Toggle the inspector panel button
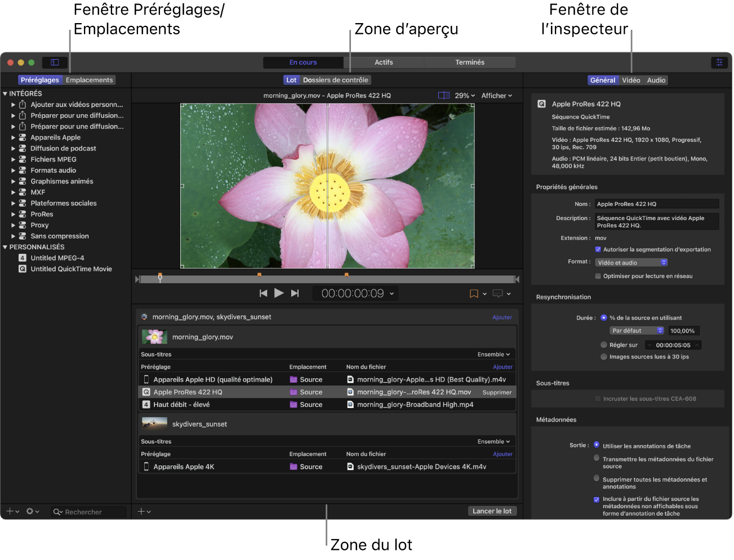734x560 pixels. [719, 62]
